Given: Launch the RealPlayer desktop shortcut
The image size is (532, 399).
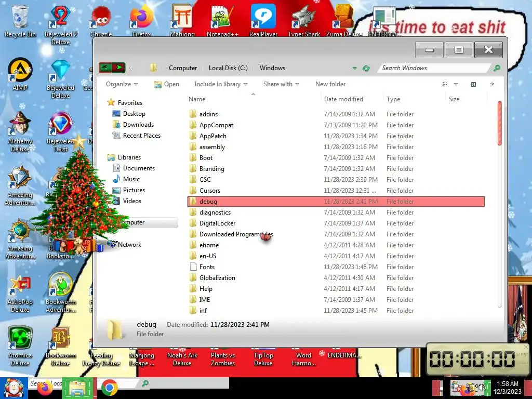Looking at the screenshot, I should [263, 20].
